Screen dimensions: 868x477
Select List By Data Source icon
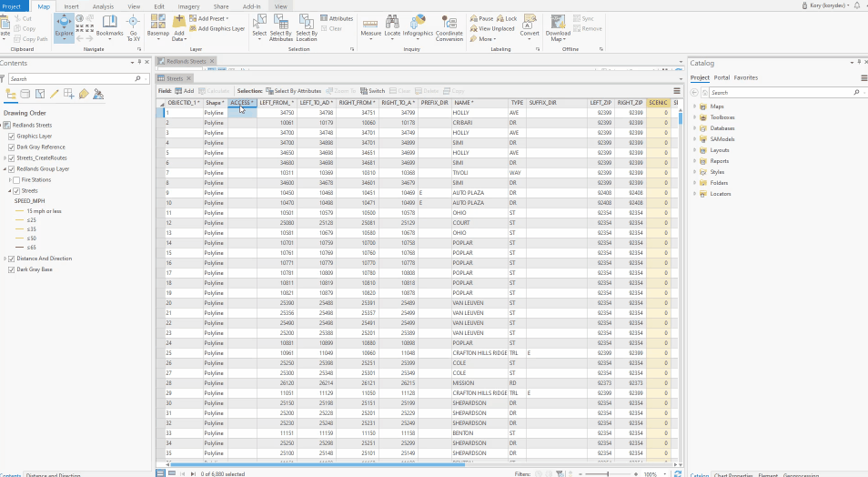[x=25, y=94]
